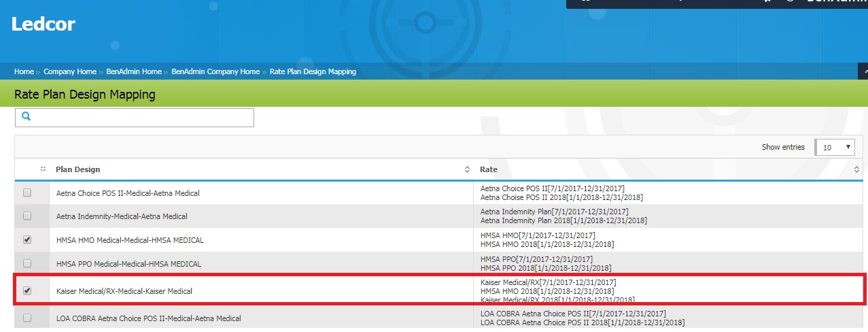Screen dimensions: 868x332
Task: Click the Rate Plan Design Mapping breadcrumb
Action: [313, 71]
